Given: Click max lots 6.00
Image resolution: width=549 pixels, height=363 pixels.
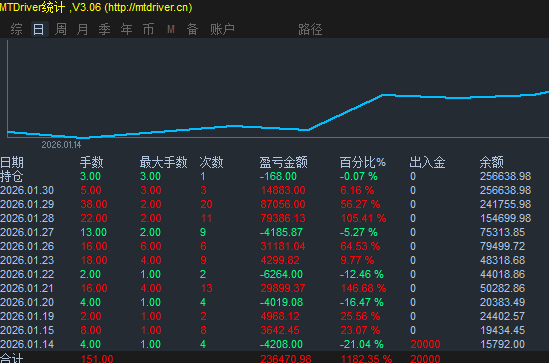Looking at the screenshot, I should pos(151,246).
